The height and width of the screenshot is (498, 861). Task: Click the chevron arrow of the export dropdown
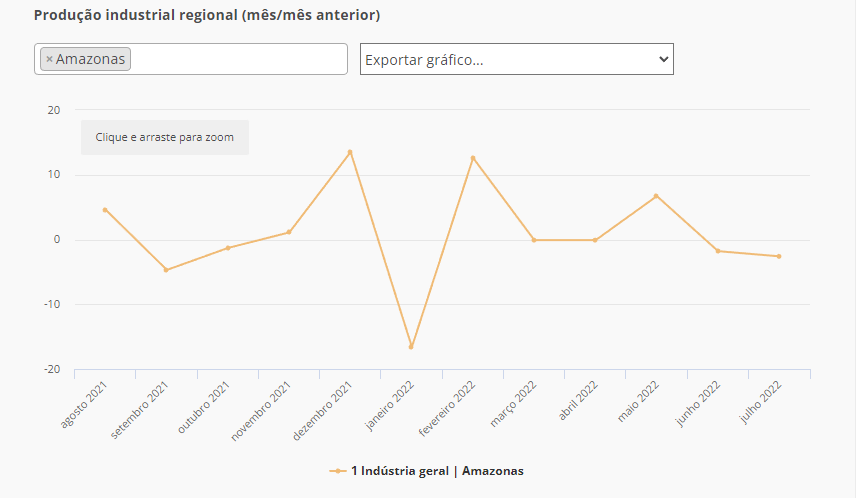click(663, 59)
